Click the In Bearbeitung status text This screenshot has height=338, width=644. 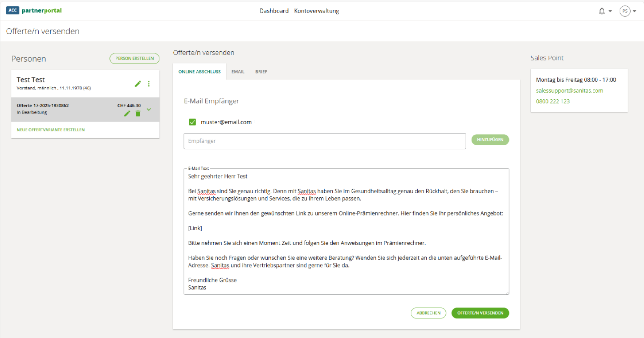32,112
